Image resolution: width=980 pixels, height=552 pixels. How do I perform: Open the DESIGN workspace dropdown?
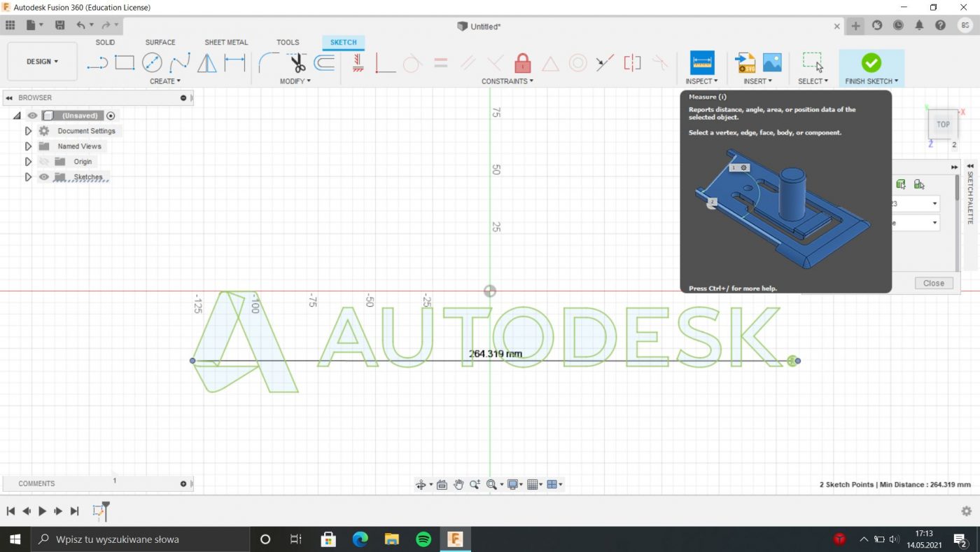42,62
